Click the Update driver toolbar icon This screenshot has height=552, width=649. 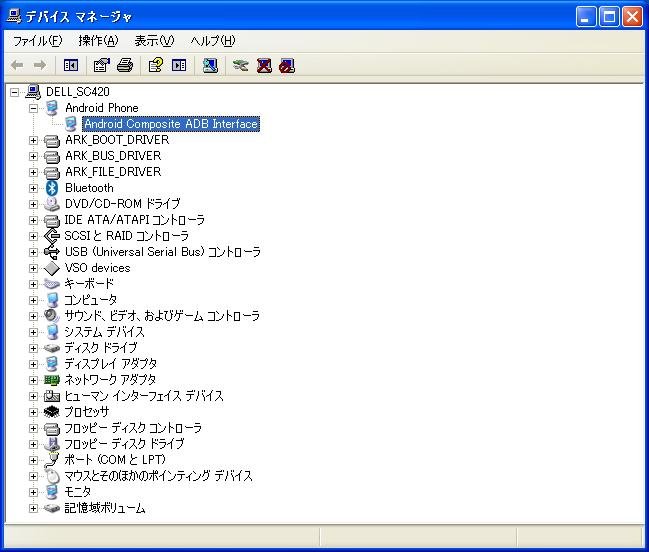(240, 65)
